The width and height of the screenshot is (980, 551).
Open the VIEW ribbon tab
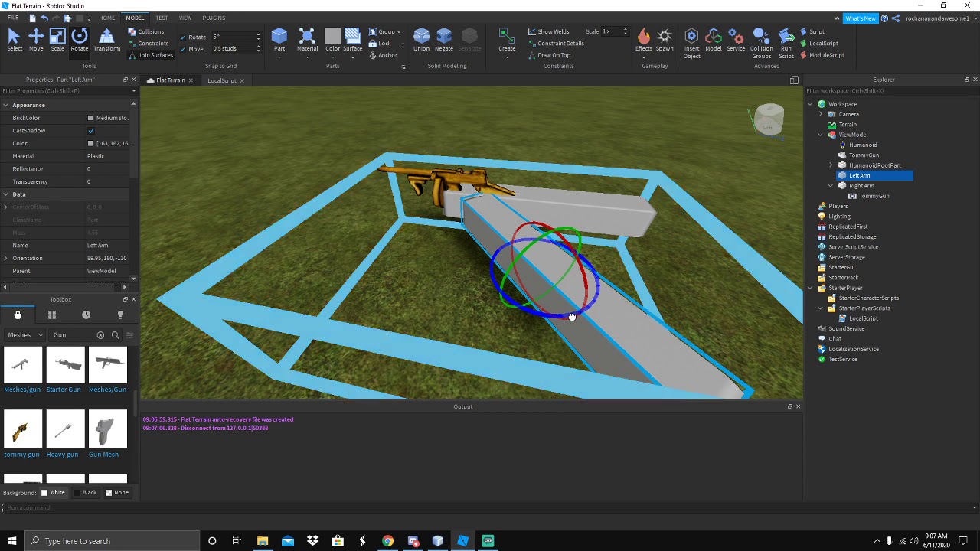click(x=185, y=18)
